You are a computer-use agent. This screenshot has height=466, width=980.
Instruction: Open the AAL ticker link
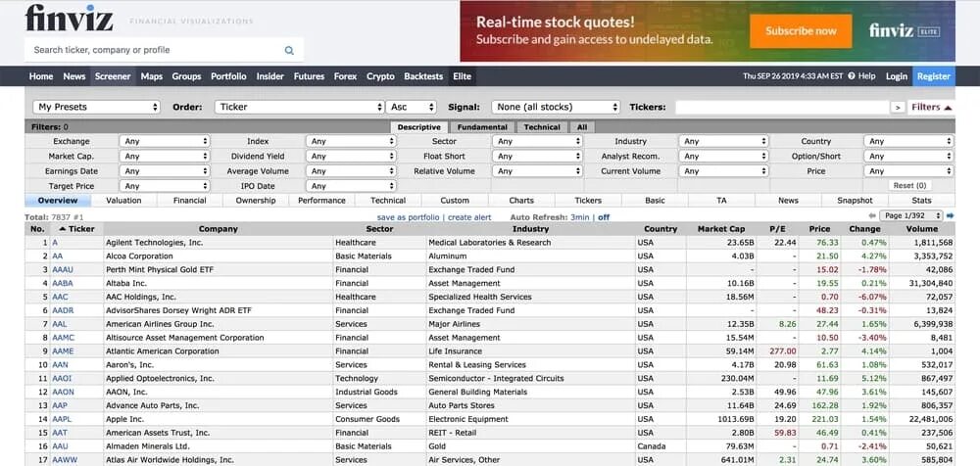coord(60,324)
